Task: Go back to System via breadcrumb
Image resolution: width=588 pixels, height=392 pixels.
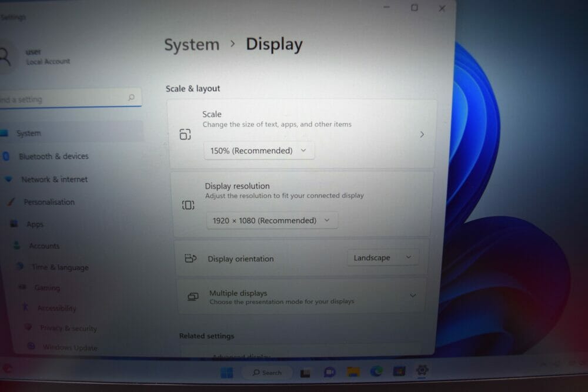Action: [192, 45]
